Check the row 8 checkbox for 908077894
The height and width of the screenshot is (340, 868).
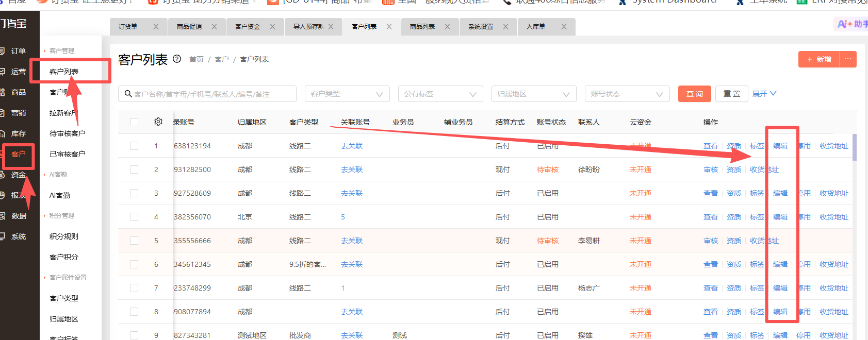(x=134, y=312)
